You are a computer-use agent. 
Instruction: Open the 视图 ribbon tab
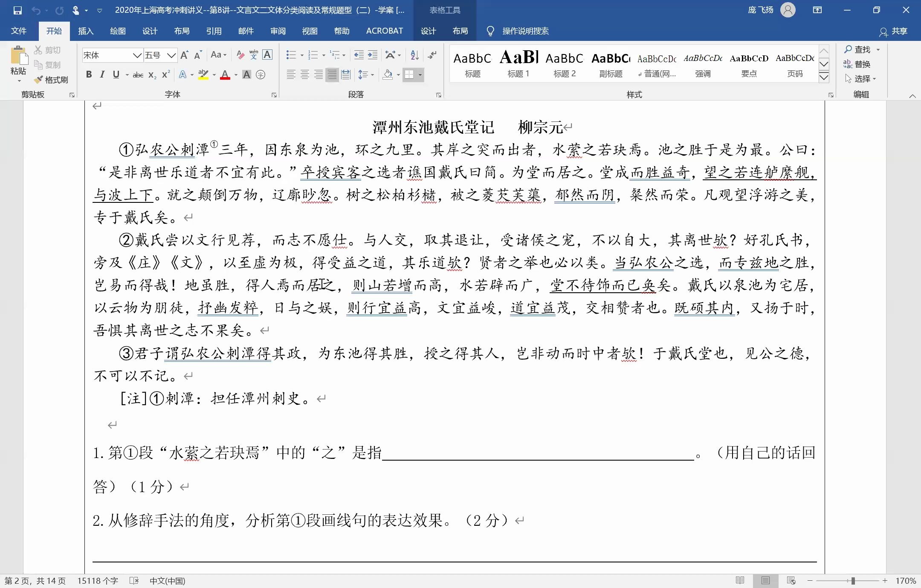[310, 31]
